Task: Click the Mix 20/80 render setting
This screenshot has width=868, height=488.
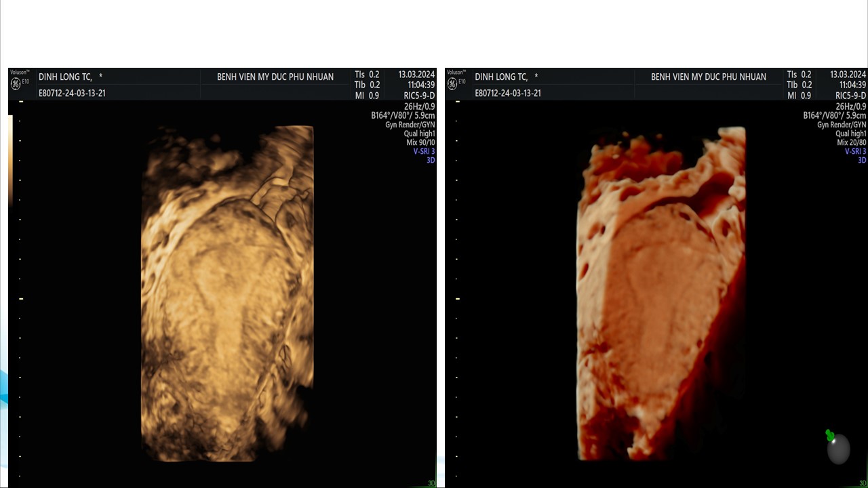Action: (x=852, y=143)
